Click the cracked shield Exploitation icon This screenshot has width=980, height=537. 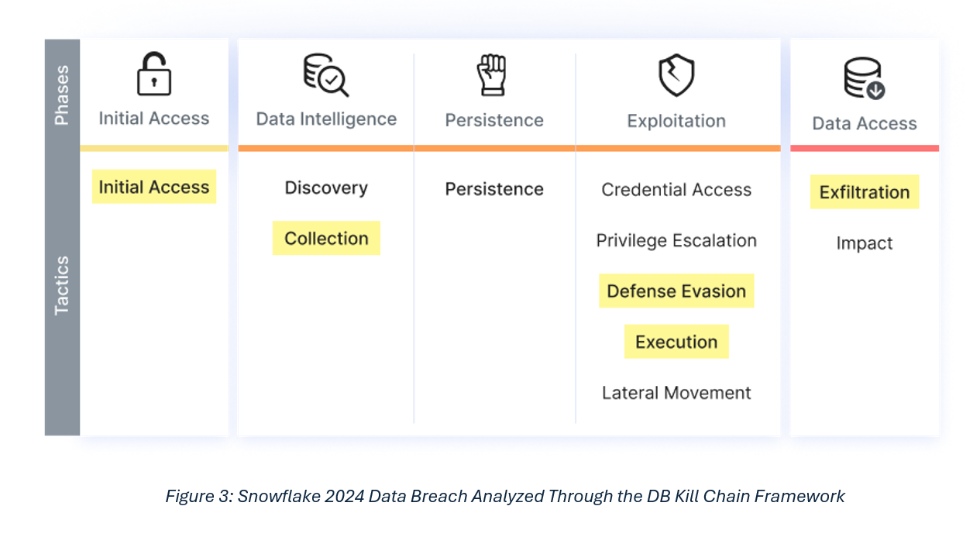point(676,76)
